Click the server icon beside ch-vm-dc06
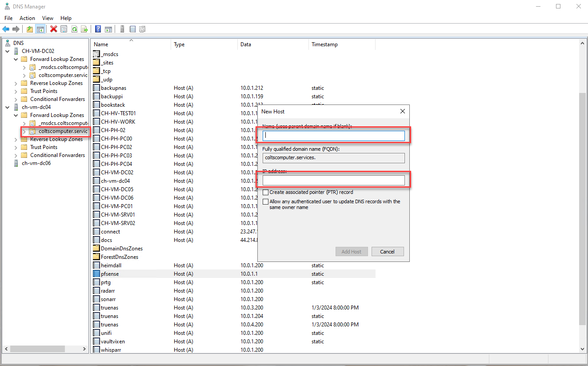 click(x=16, y=163)
